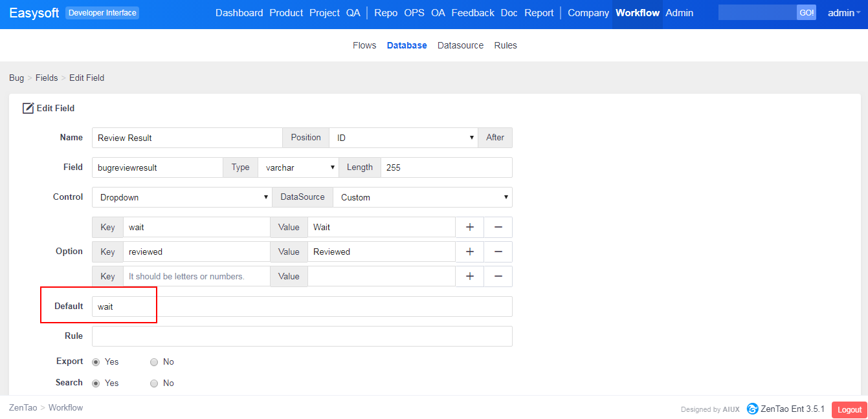
Task: Choose No for Search option
Action: coord(154,383)
